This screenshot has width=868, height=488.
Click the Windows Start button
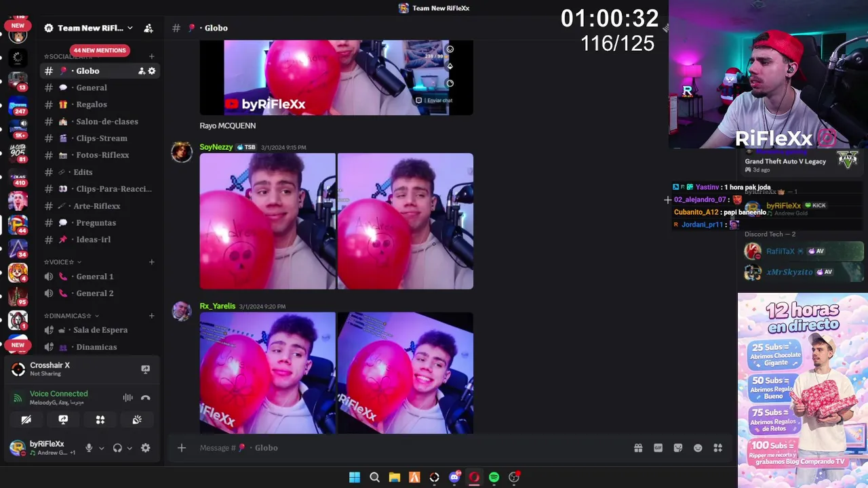tap(355, 477)
